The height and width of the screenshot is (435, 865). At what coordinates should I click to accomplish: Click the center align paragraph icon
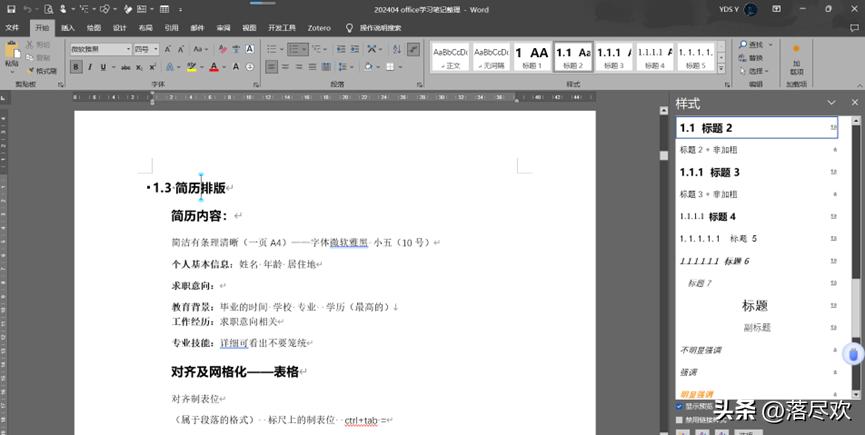(285, 67)
